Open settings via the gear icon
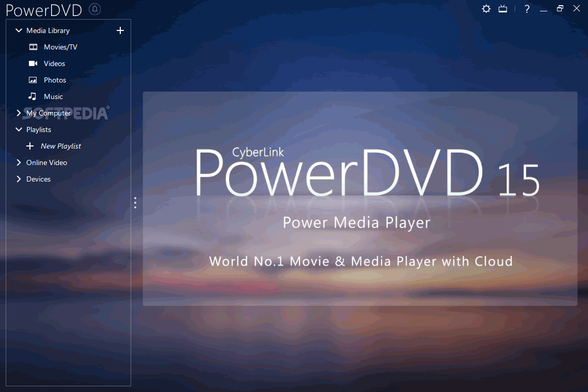588x392 pixels. coord(486,9)
